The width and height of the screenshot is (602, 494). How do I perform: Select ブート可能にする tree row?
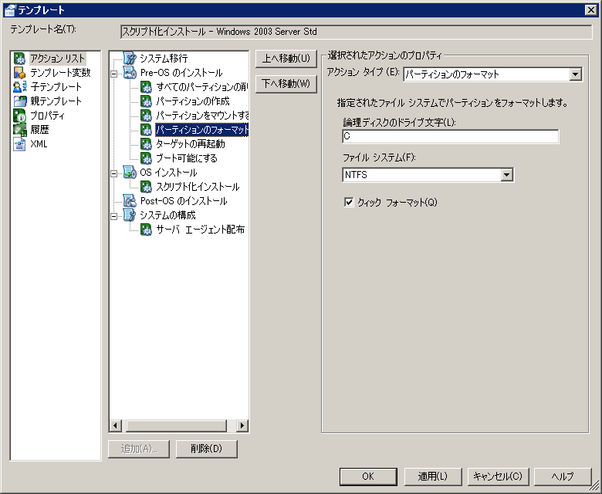pyautogui.click(x=187, y=158)
